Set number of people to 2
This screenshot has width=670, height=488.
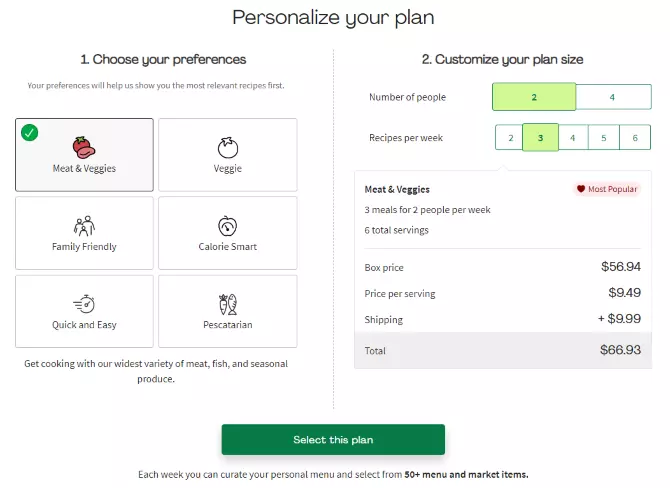534,97
